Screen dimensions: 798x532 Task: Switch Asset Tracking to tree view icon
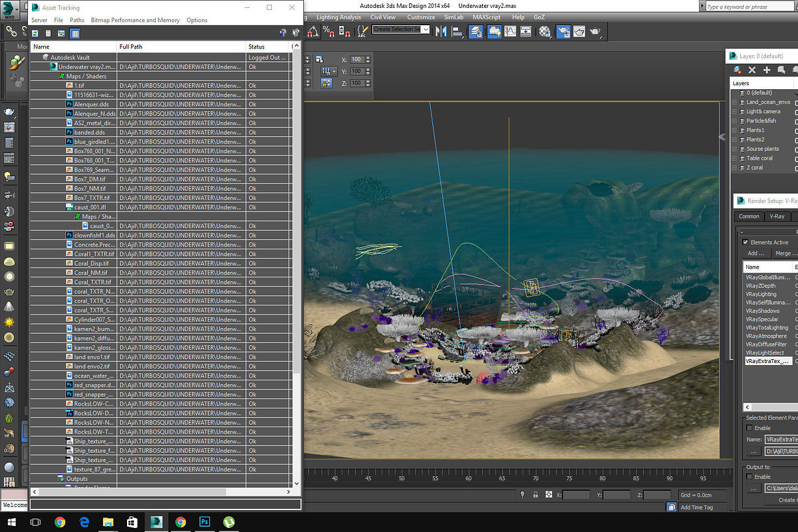61,33
